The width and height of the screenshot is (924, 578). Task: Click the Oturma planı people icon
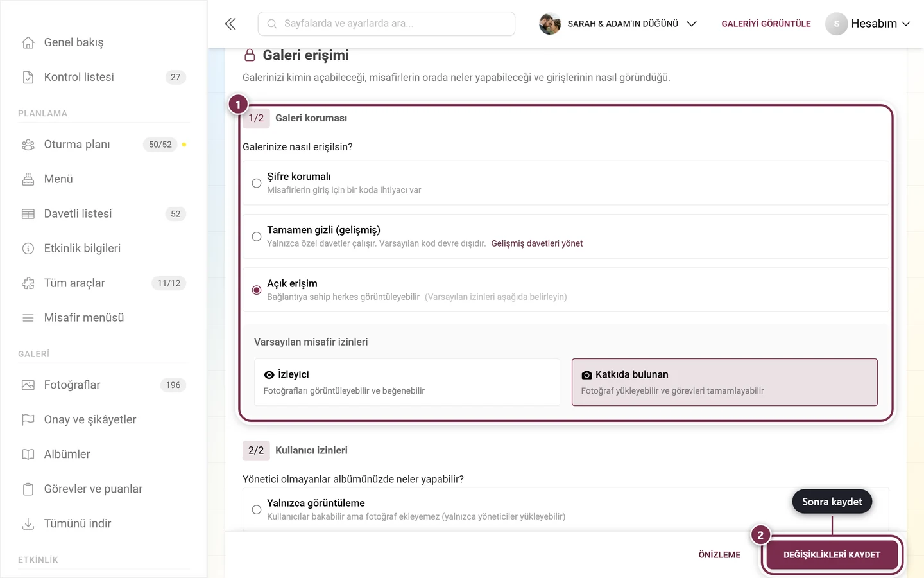point(28,144)
